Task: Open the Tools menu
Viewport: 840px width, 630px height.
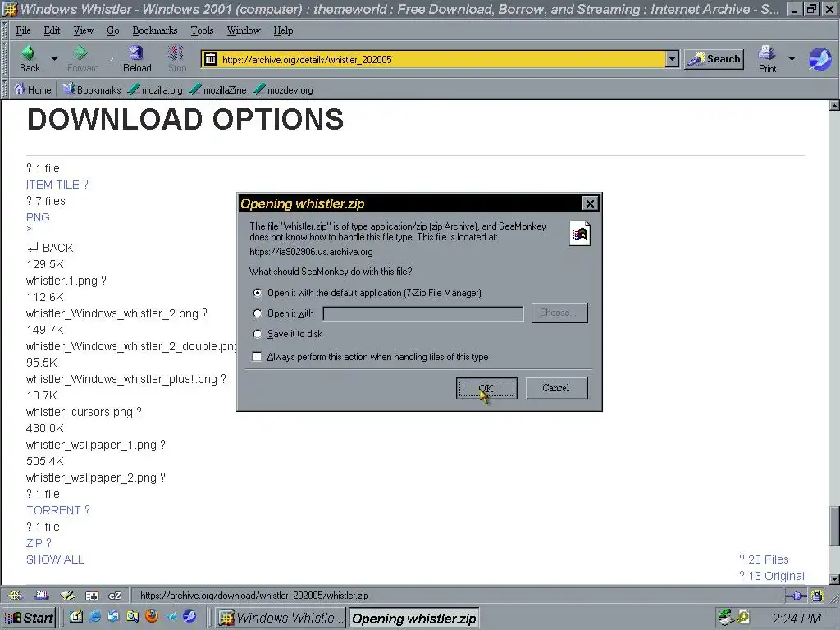Action: pos(202,30)
